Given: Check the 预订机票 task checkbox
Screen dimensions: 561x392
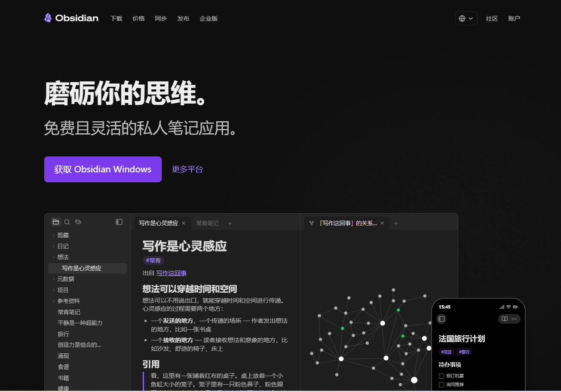Looking at the screenshot, I should pyautogui.click(x=441, y=376).
